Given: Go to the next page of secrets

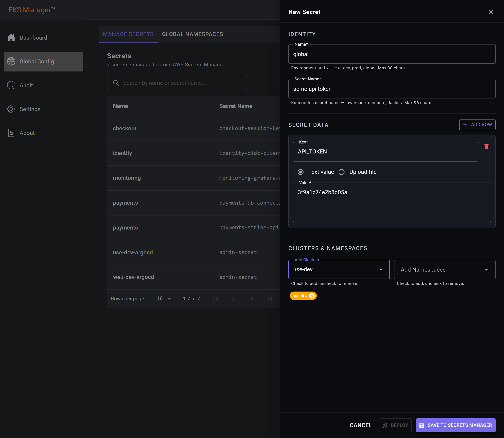Looking at the screenshot, I should 251,299.
